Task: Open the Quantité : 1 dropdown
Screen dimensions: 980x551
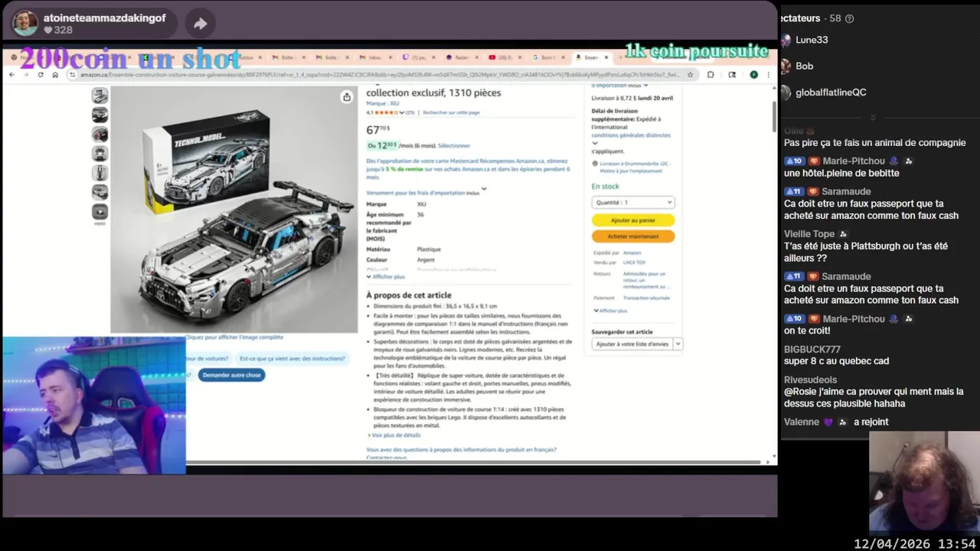Action: click(632, 202)
